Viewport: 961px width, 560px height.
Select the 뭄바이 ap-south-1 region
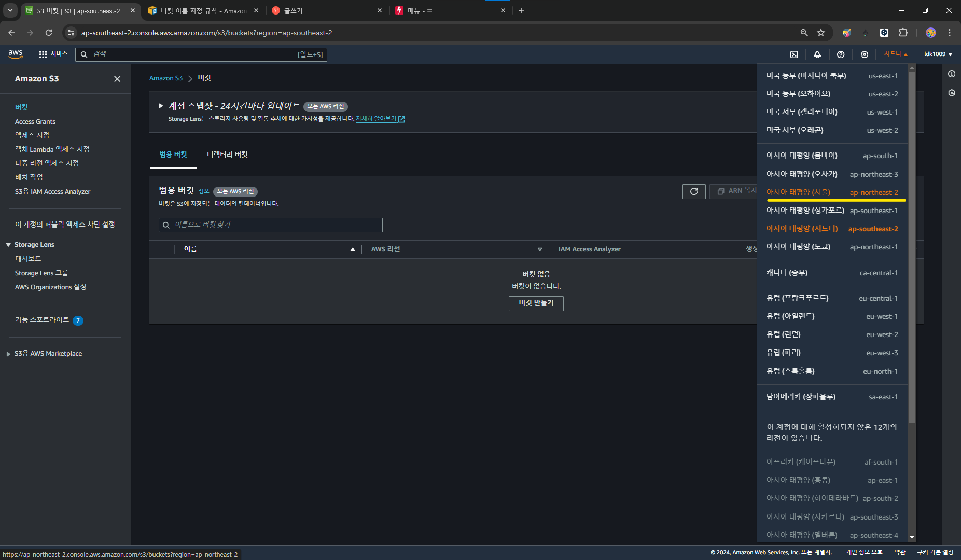tap(832, 156)
